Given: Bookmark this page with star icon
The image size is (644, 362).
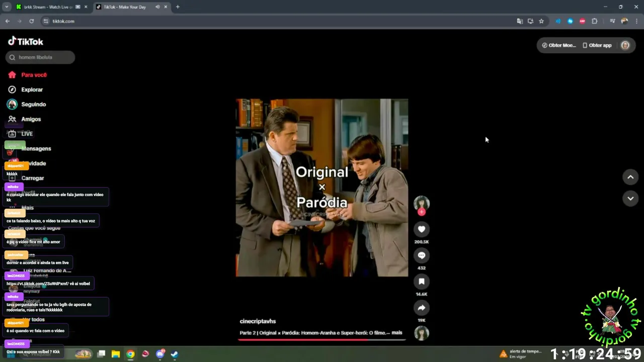Looking at the screenshot, I should 541,21.
